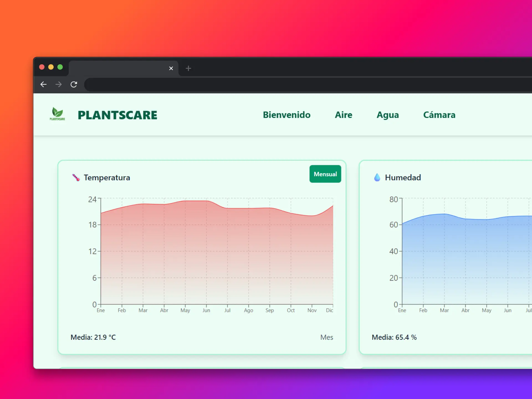Viewport: 532px width, 399px height.
Task: Select the thermometer icon next to Temperatura
Action: (76, 177)
